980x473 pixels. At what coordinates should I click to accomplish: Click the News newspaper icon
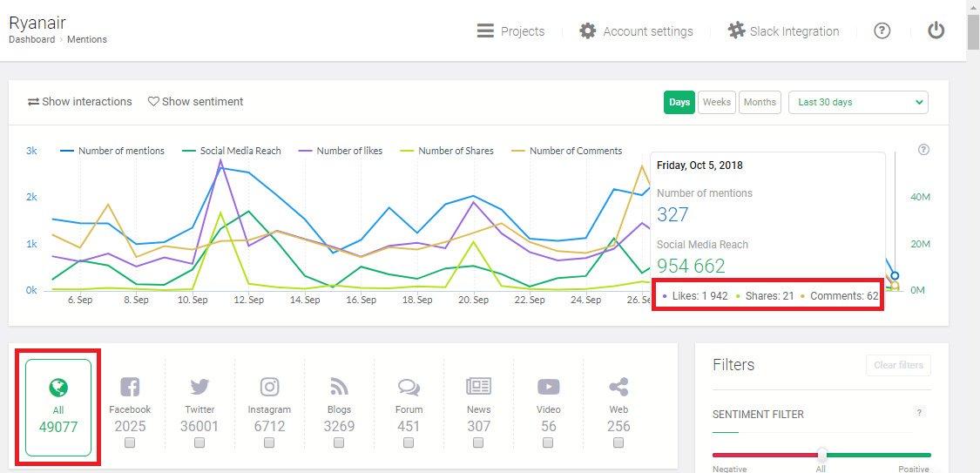tap(479, 387)
